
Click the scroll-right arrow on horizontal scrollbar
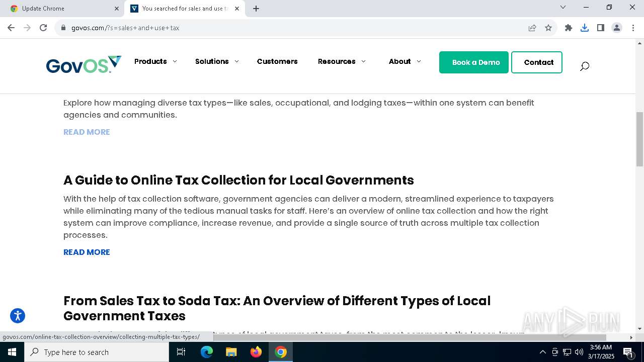pyautogui.click(x=631, y=337)
